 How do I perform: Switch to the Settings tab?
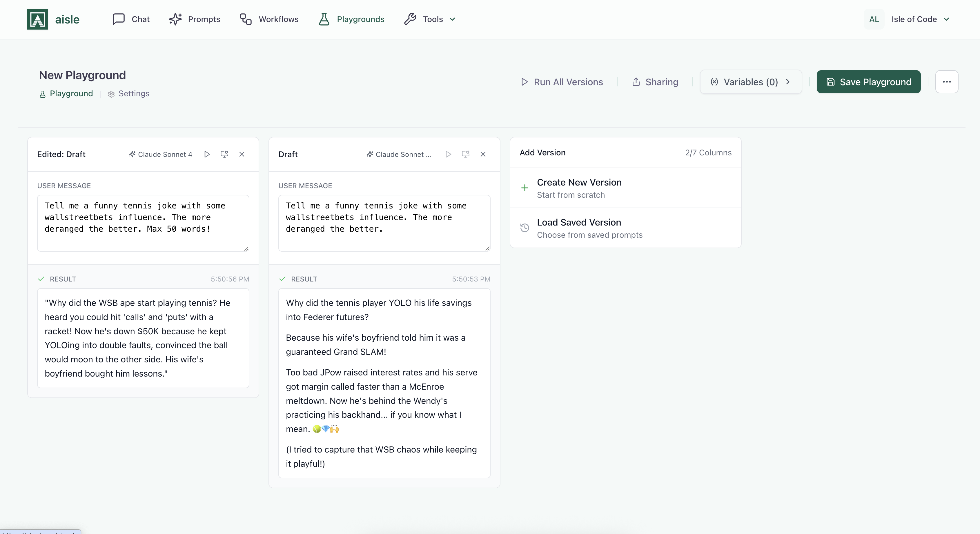(x=128, y=94)
